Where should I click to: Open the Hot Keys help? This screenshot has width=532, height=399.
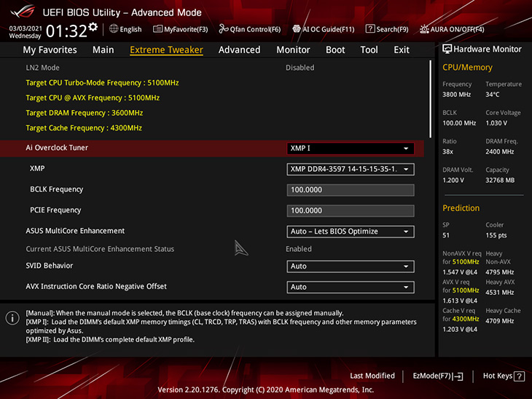click(504, 376)
